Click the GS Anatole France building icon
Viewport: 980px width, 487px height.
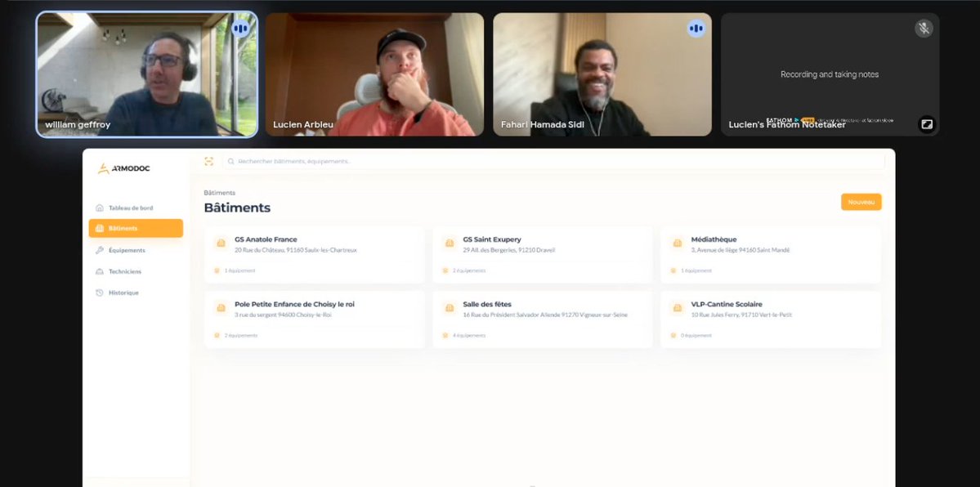click(x=221, y=243)
